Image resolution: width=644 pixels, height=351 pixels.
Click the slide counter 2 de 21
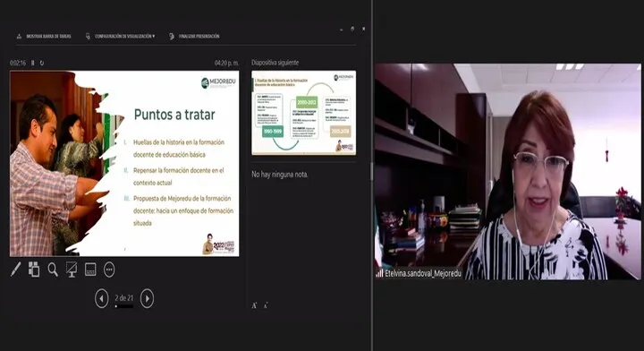pyautogui.click(x=124, y=297)
